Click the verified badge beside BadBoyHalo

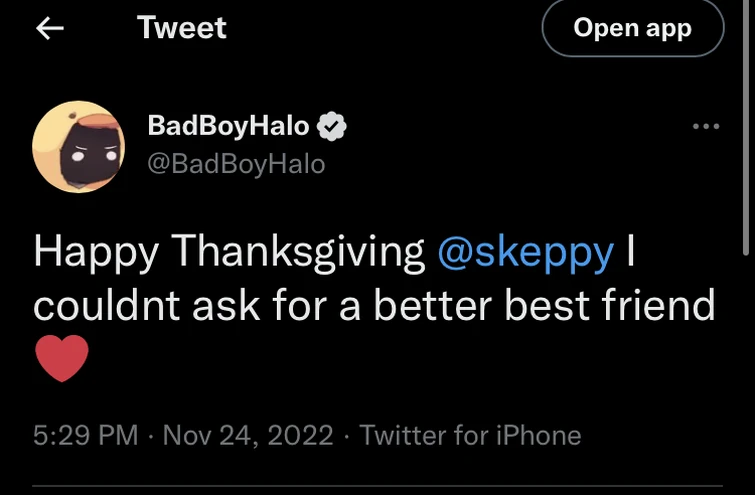pos(332,126)
